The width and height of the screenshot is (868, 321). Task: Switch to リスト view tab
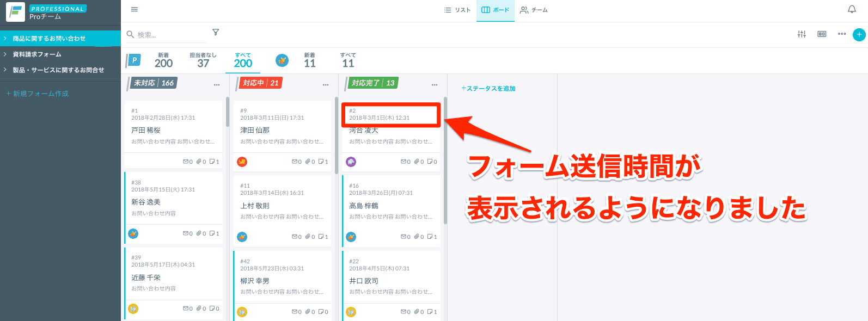click(x=457, y=10)
